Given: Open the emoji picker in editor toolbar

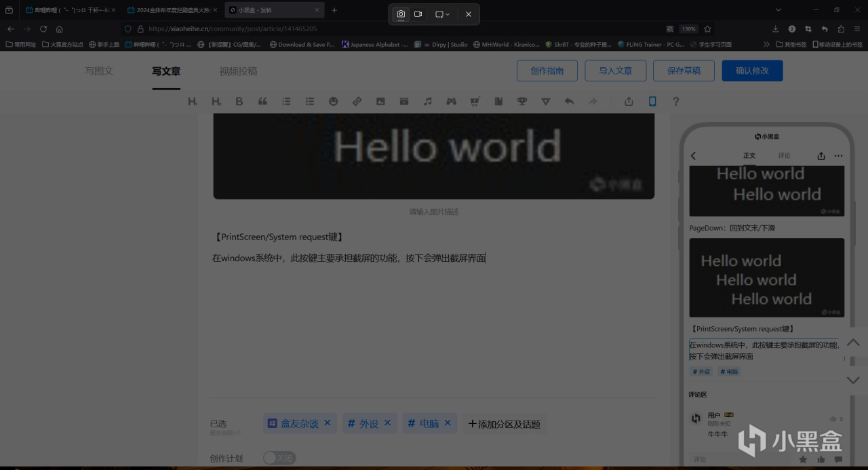Looking at the screenshot, I should tap(333, 102).
